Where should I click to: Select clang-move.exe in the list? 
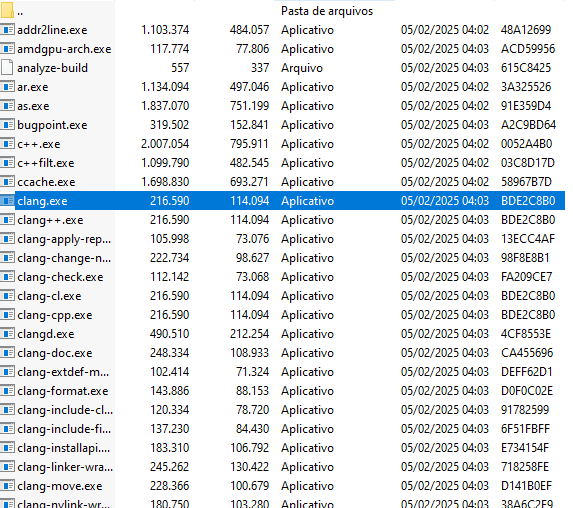60,486
